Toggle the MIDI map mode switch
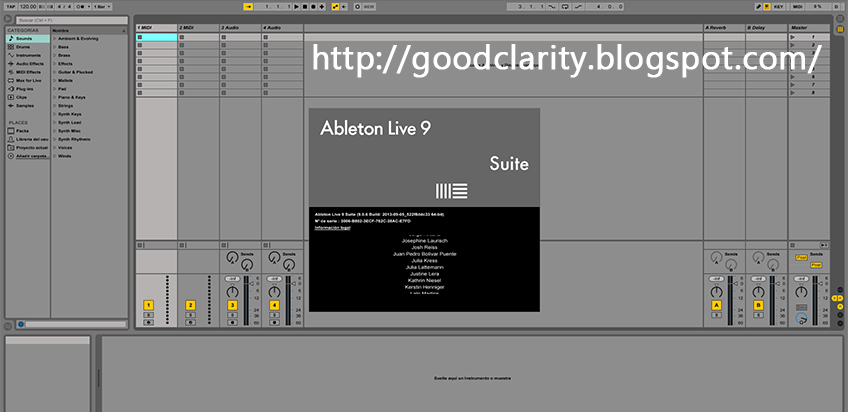Image resolution: width=848 pixels, height=412 pixels. click(x=798, y=6)
